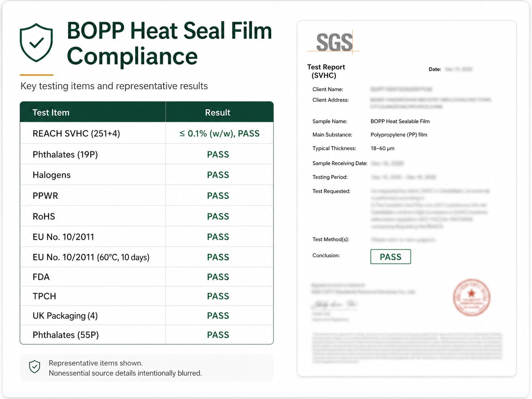
Task: Select the 'RoHS' test item
Action: pos(44,217)
